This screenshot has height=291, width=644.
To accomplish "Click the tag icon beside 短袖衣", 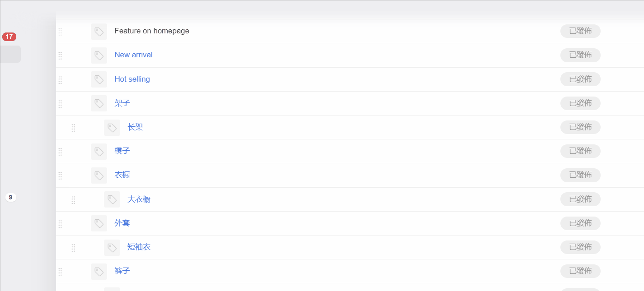I will click(x=112, y=247).
